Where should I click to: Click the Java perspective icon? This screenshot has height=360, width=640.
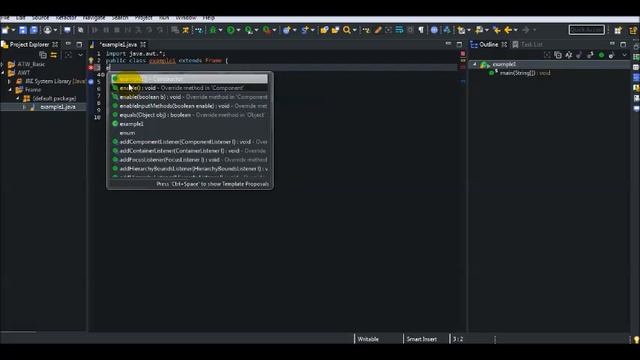633,30
